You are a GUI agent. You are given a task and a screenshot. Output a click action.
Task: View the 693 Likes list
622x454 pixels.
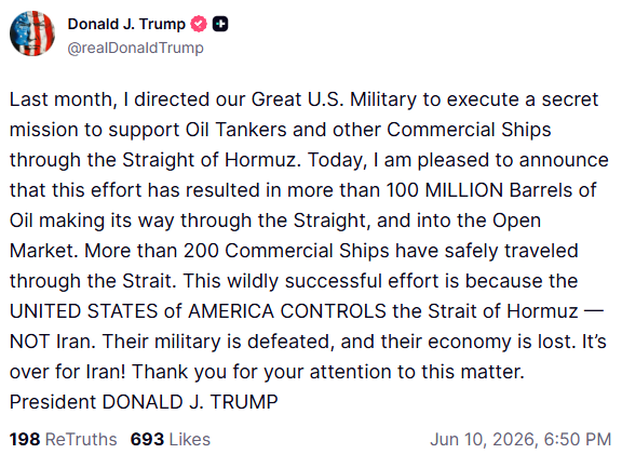170,439
